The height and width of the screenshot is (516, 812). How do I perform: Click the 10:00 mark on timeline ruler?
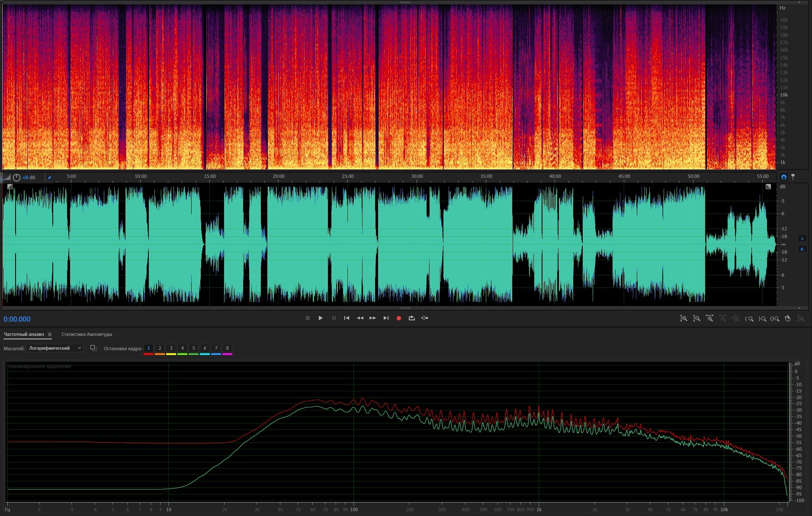(x=140, y=176)
